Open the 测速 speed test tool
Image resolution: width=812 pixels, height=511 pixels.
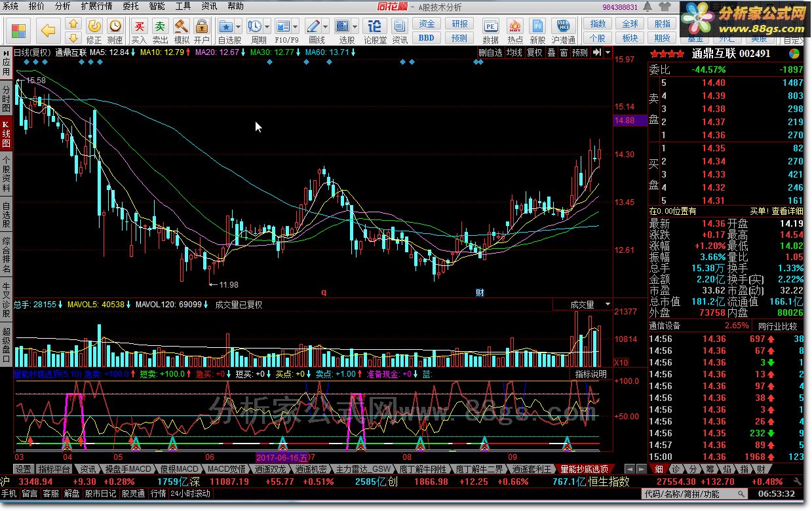coord(115,26)
